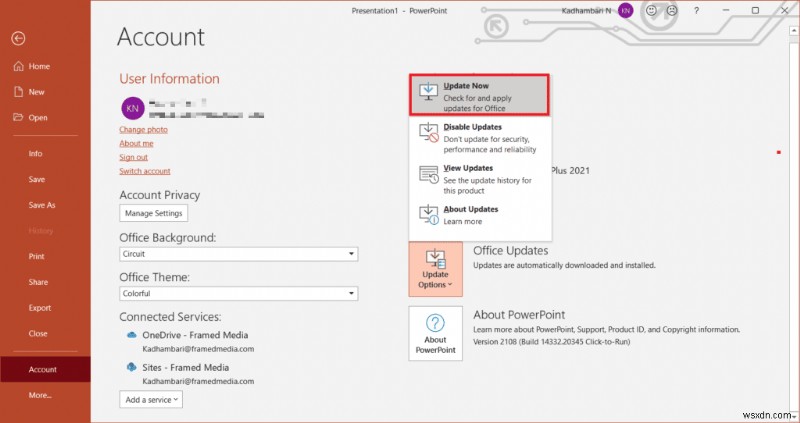Screen dimensions: 800x423
Task: Click the Kadhambari N account name
Action: coord(586,10)
